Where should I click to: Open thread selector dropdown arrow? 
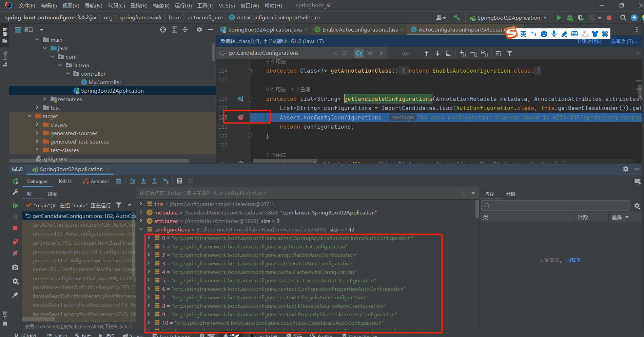pos(129,205)
